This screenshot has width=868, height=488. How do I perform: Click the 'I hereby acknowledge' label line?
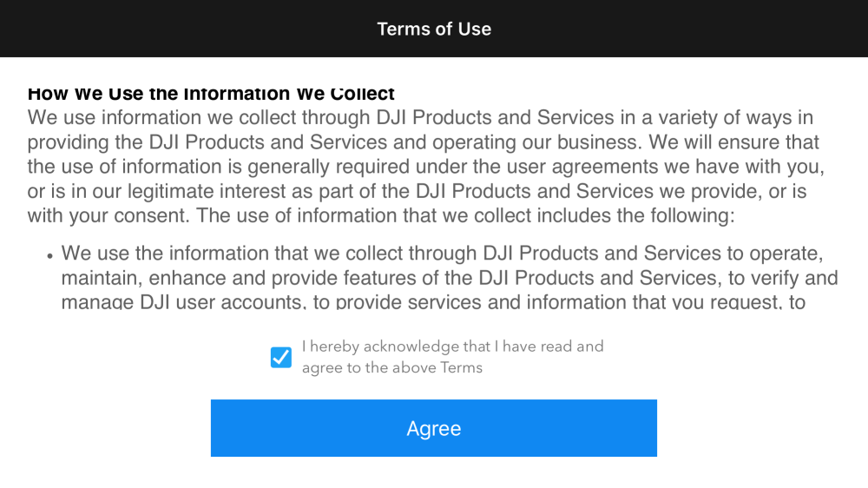pyautogui.click(x=452, y=346)
